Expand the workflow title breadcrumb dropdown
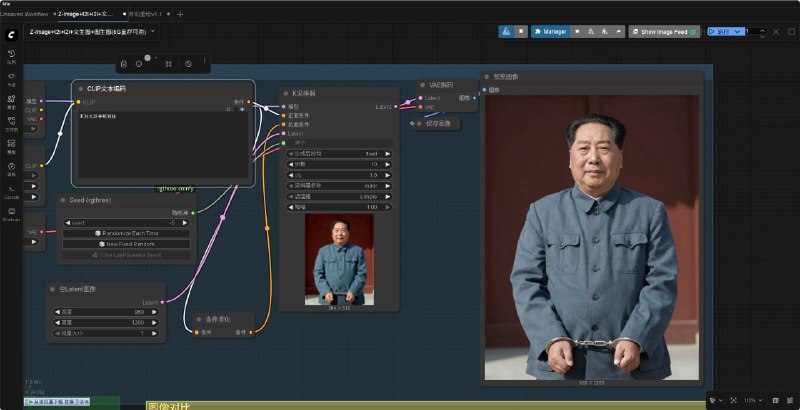 click(153, 32)
